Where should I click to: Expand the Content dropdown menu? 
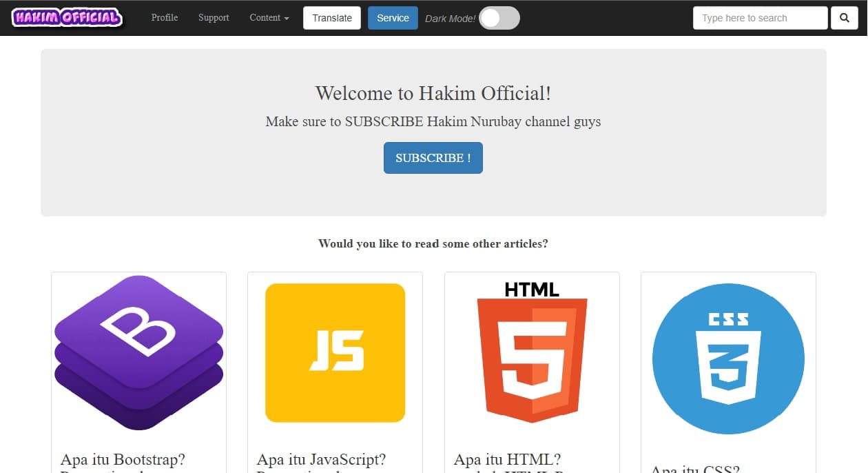point(269,18)
